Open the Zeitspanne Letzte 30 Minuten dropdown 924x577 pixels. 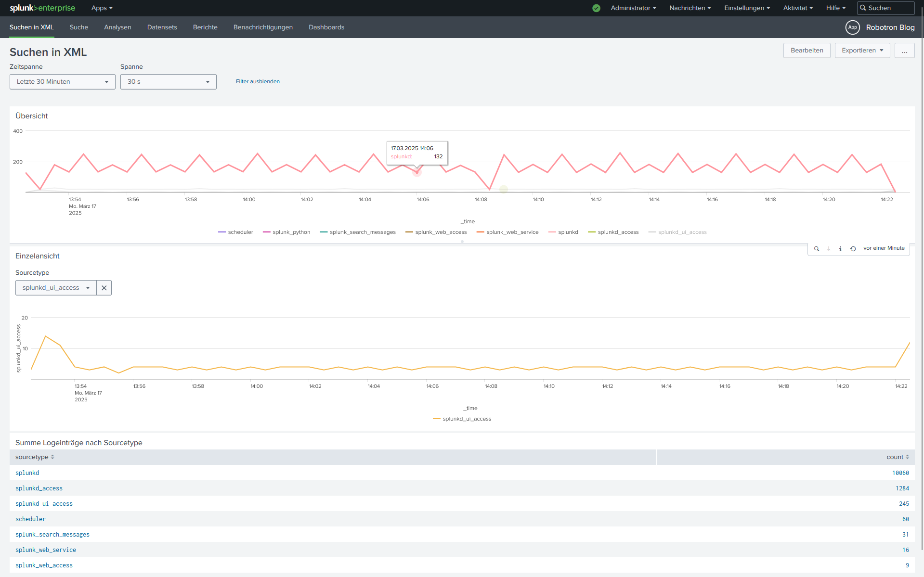[x=63, y=82]
